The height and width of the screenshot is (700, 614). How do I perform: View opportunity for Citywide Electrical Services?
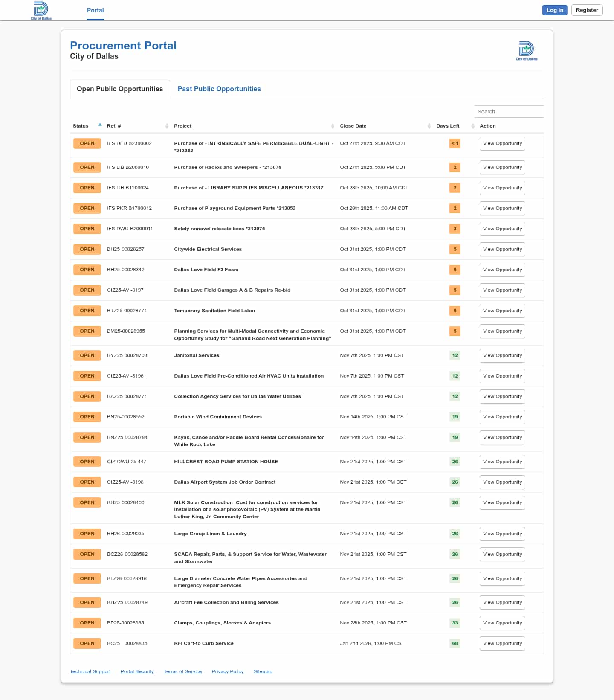coord(502,249)
